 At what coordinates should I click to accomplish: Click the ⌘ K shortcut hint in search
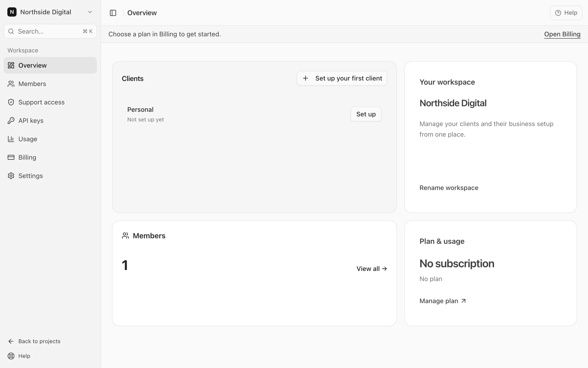pyautogui.click(x=88, y=31)
